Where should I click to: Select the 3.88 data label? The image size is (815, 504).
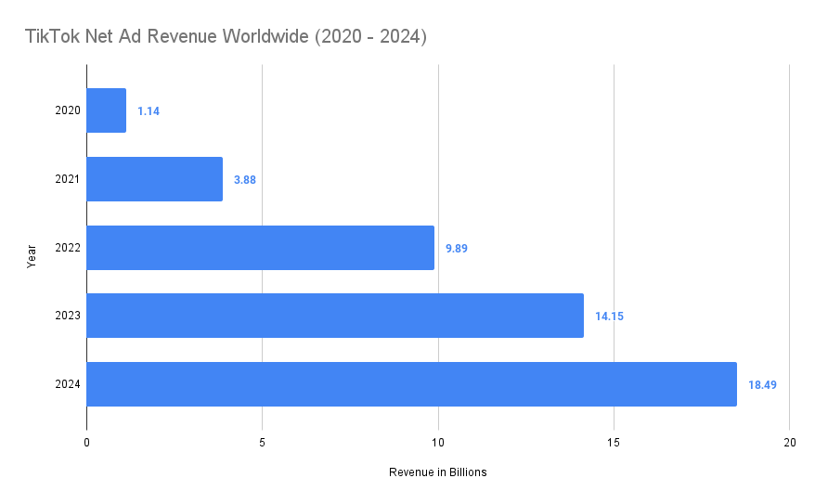pos(244,179)
